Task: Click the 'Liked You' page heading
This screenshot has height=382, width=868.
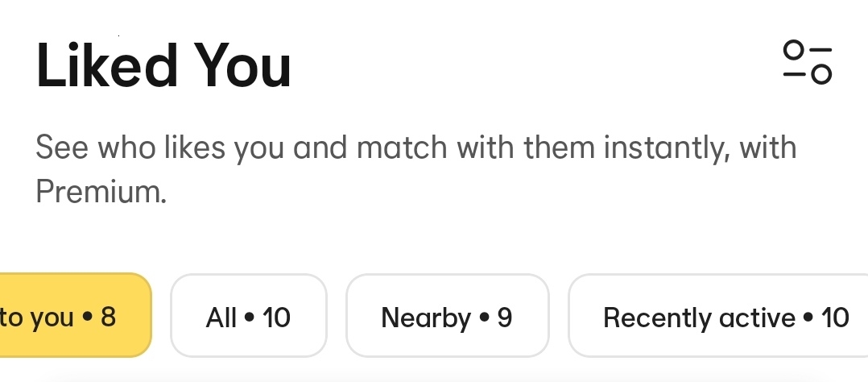Action: tap(164, 65)
